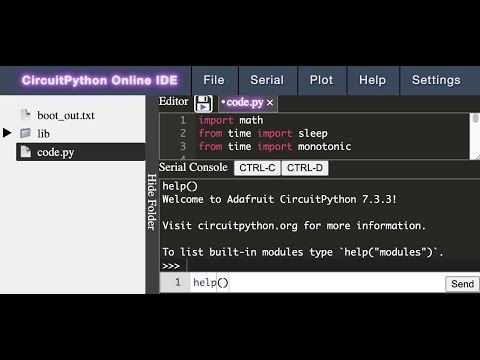Image resolution: width=480 pixels, height=360 pixels.
Task: Click the 'Welcome to Adafruit CircuitPython 7.3.3!' line
Action: tap(279, 199)
